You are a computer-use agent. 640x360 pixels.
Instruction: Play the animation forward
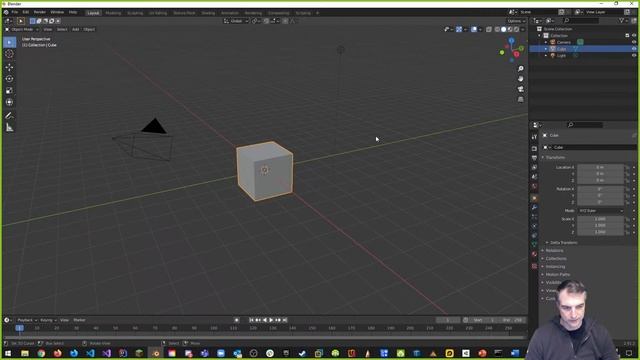point(271,320)
